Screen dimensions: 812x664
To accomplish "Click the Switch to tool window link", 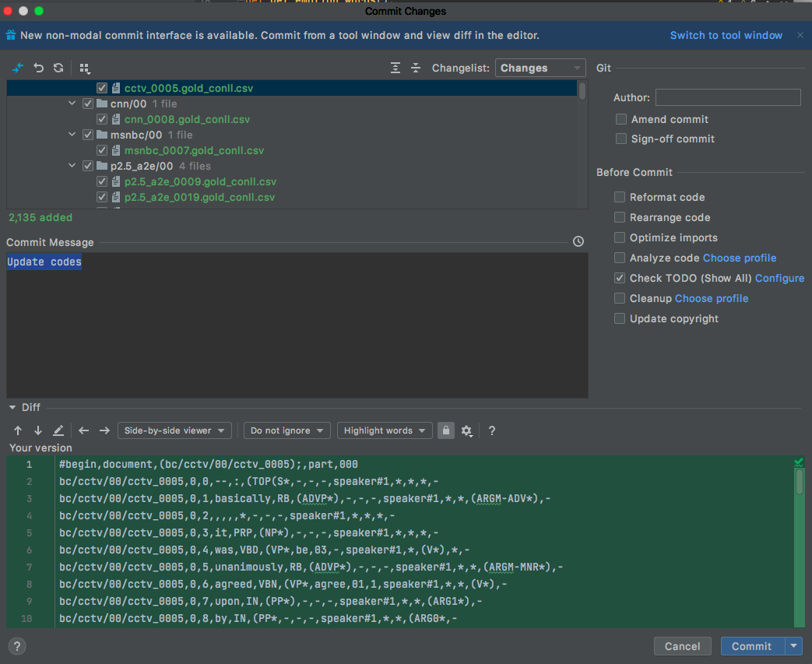I will (726, 35).
